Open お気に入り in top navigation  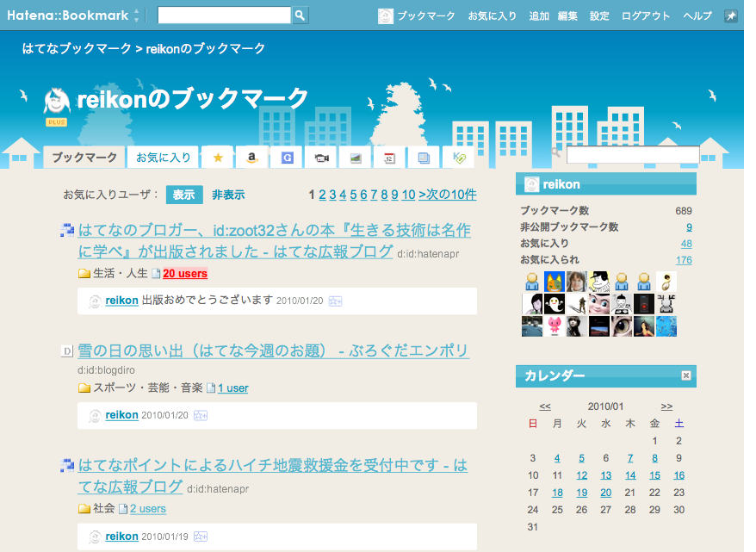[x=492, y=16]
